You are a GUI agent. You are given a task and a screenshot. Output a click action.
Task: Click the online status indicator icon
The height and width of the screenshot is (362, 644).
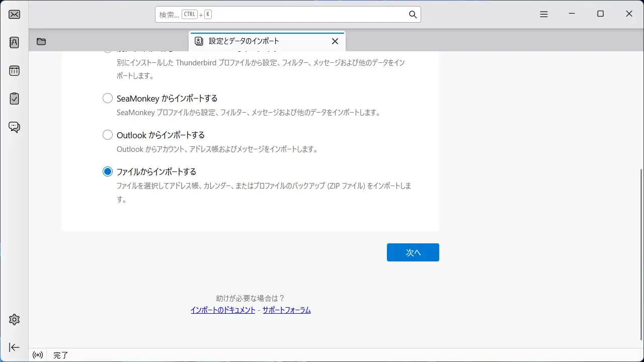tap(38, 355)
